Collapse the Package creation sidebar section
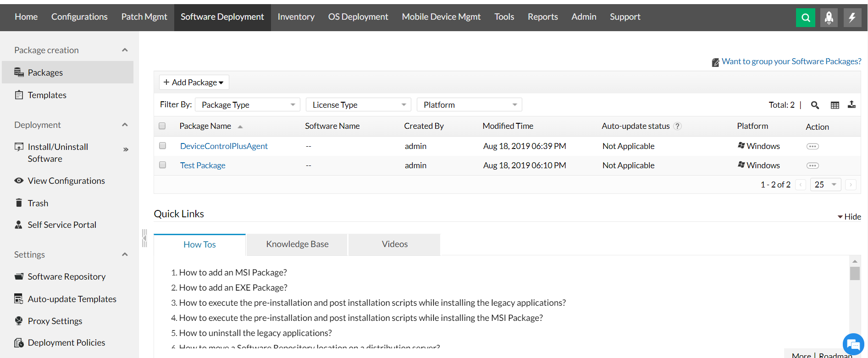868x358 pixels. click(125, 50)
